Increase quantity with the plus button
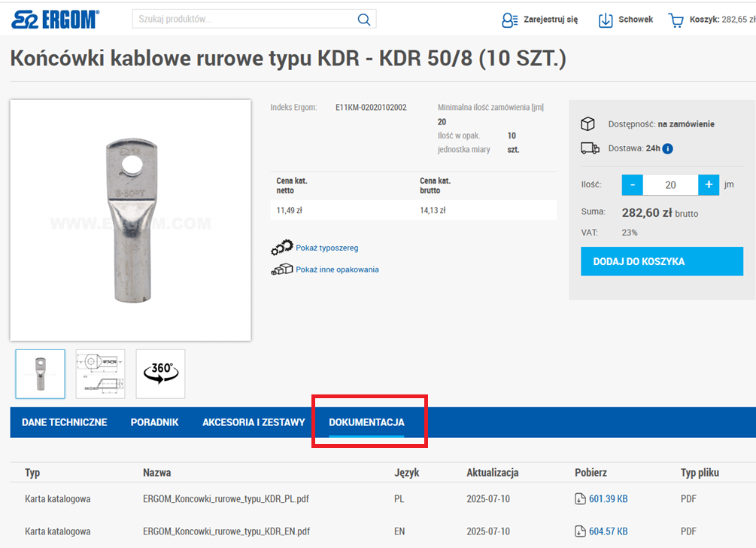This screenshot has width=756, height=548. pyautogui.click(x=709, y=184)
